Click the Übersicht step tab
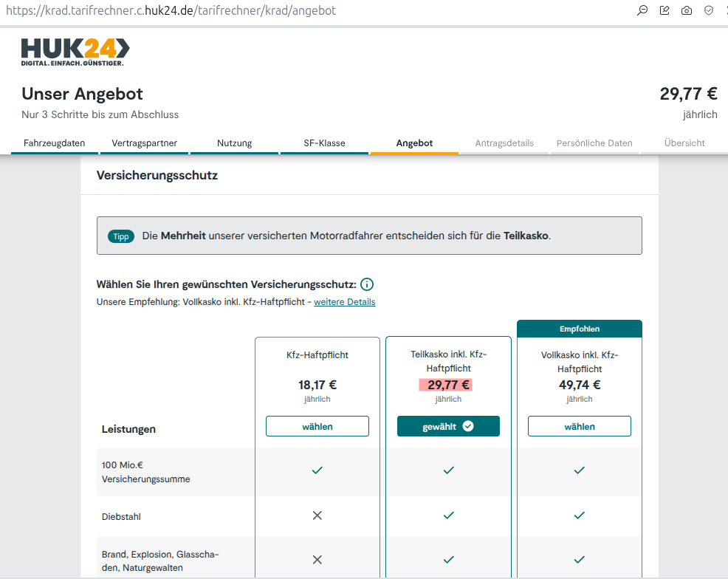The height and width of the screenshot is (579, 728). (684, 143)
